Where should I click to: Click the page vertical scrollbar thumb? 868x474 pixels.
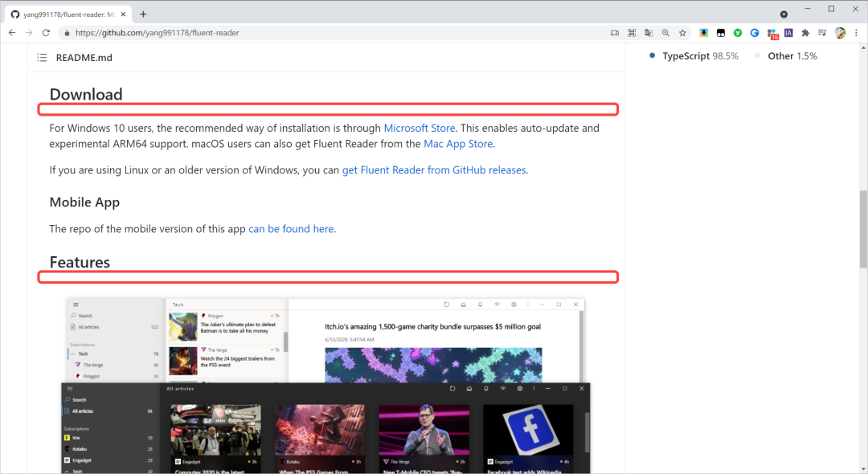pyautogui.click(x=863, y=228)
